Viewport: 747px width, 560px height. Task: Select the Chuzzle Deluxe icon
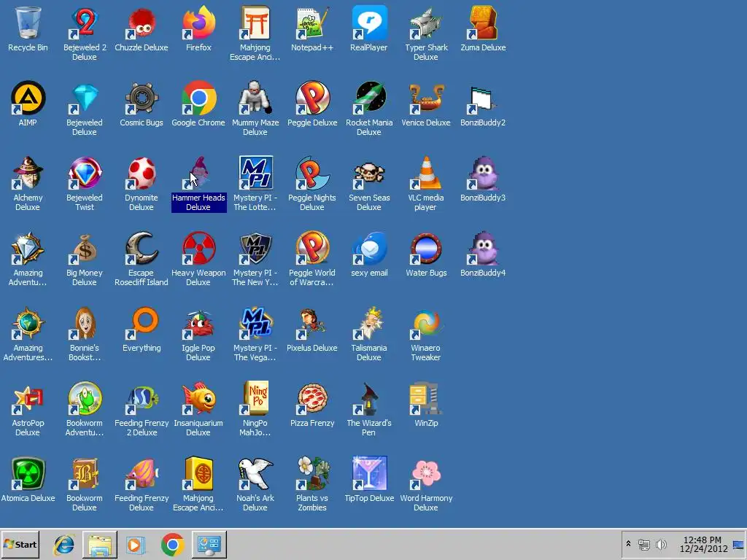click(x=142, y=23)
